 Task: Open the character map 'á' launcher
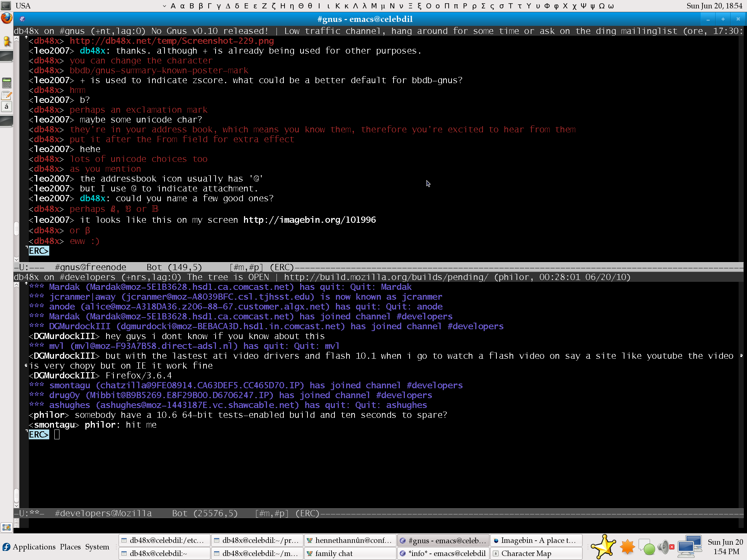(x=7, y=107)
